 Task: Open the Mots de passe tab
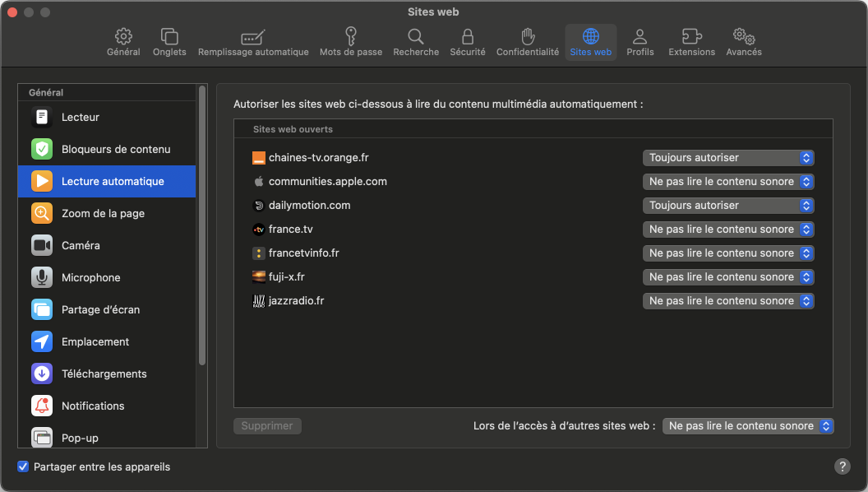tap(351, 42)
